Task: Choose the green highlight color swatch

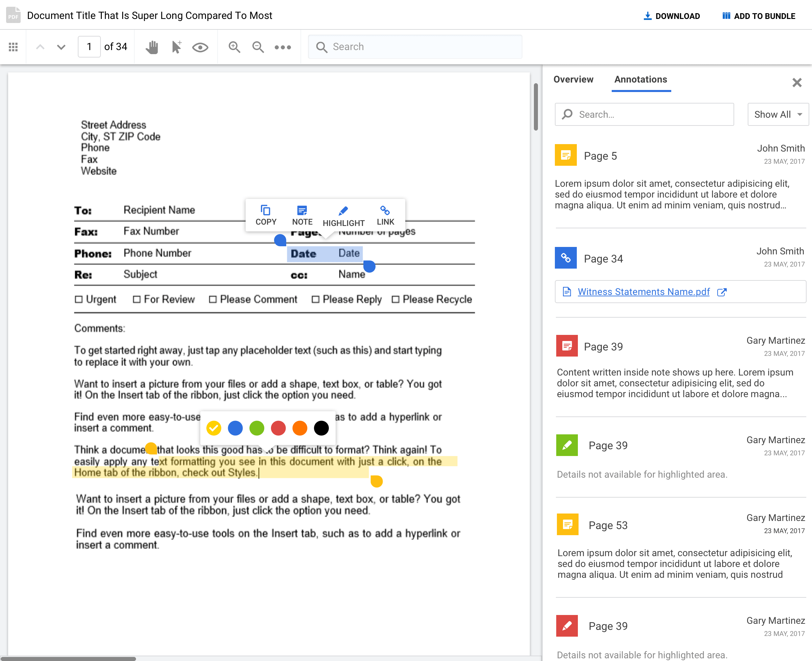Action: (257, 428)
